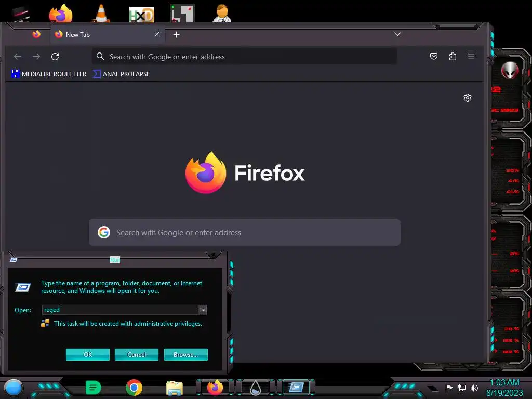Viewport: 532px width, 399px height.
Task: Expand the Run dialog Open dropdown arrow
Action: (x=203, y=310)
